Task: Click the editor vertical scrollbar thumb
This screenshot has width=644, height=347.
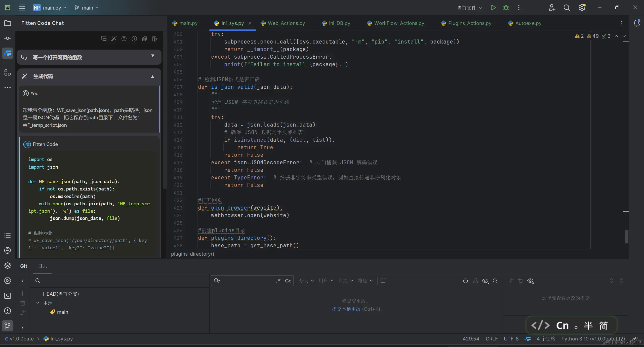Action: pyautogui.click(x=627, y=237)
